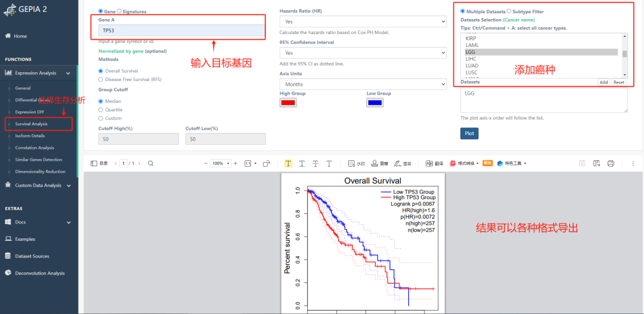Click the 1:1 actual size icon
The height and width of the screenshot is (314, 644).
pyautogui.click(x=248, y=163)
